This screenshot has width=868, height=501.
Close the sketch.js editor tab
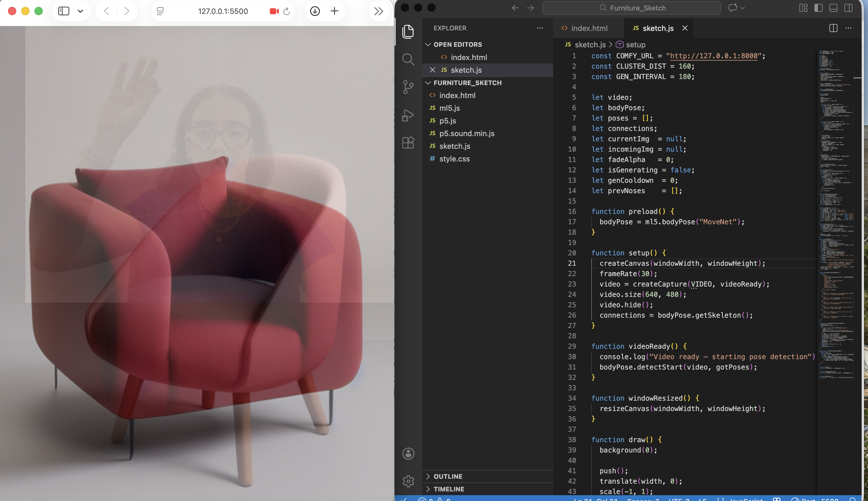pos(685,28)
